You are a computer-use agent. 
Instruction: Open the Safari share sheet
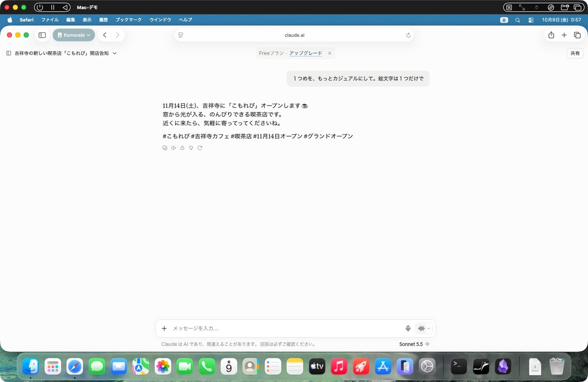pos(551,35)
